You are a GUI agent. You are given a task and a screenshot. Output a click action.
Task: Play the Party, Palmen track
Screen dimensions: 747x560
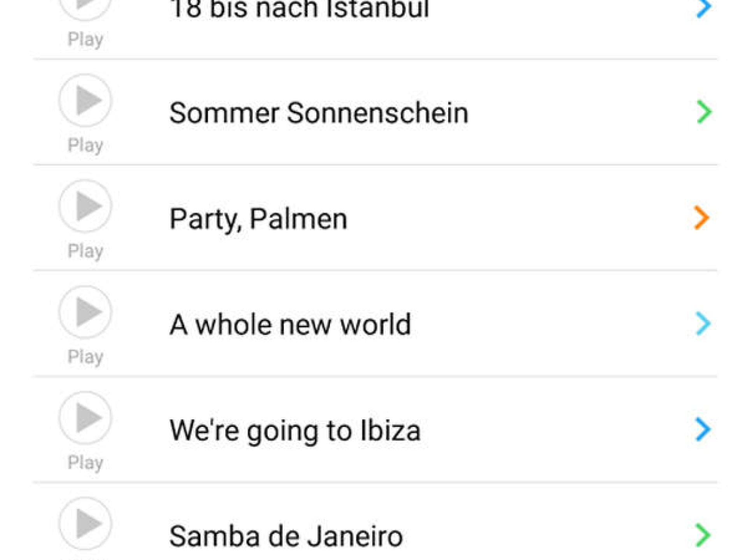pyautogui.click(x=86, y=206)
